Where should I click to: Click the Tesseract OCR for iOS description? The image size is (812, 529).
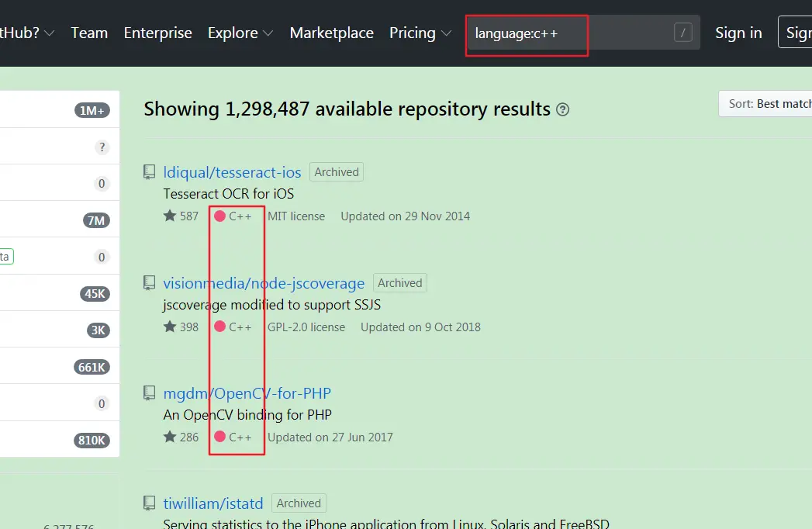(x=228, y=194)
